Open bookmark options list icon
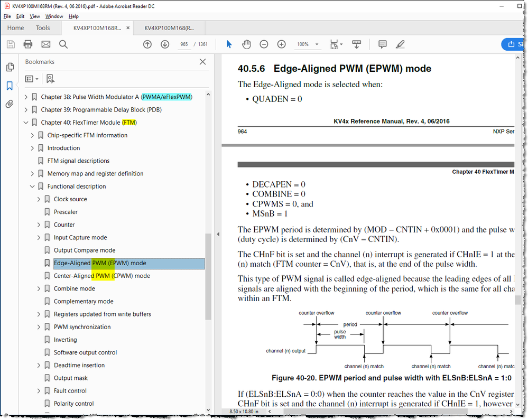This screenshot has height=420, width=528. pyautogui.click(x=32, y=79)
